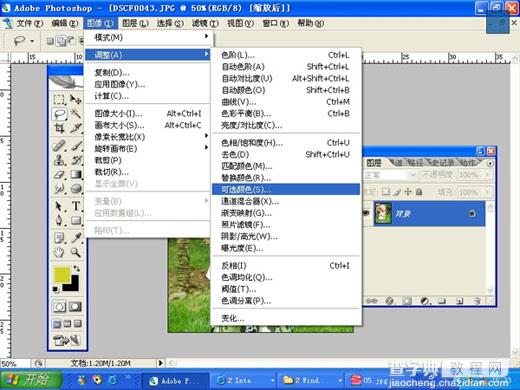The width and height of the screenshot is (520, 390).
Task: Select the Gradient tool
Action: [76, 175]
